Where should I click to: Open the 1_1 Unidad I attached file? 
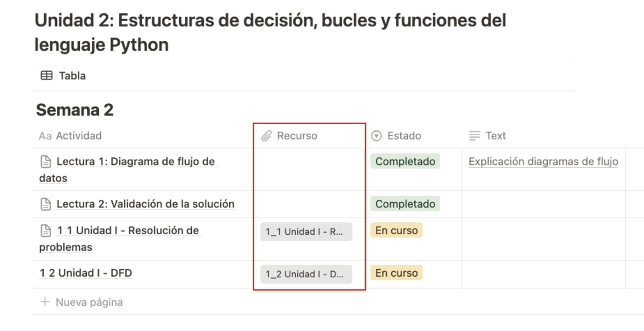click(x=306, y=232)
